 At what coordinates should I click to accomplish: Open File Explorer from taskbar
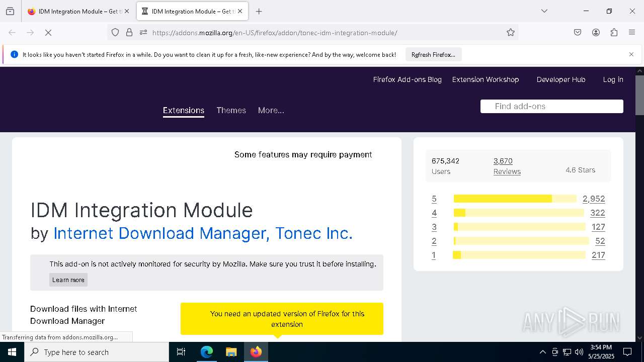pyautogui.click(x=231, y=352)
